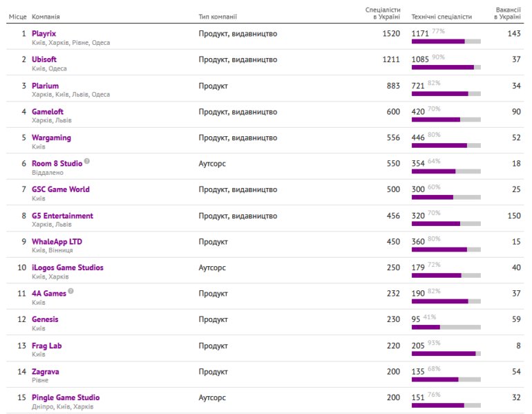The height and width of the screenshot is (414, 532).
Task: Visit the Wargaming company page
Action: [x=51, y=138]
